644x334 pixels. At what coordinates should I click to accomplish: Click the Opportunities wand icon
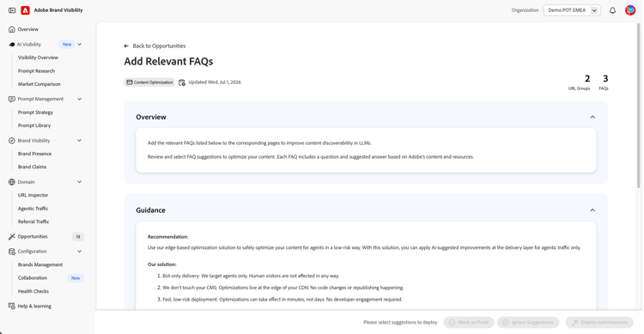pos(11,237)
